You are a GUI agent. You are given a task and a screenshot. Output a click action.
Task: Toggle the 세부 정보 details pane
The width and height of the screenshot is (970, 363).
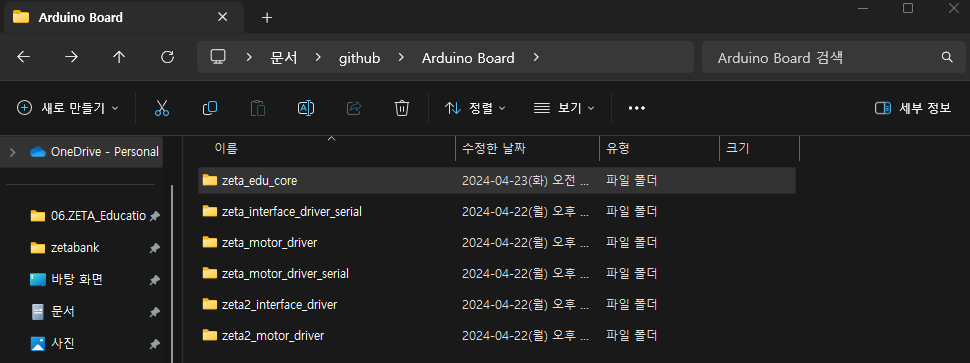pos(912,108)
